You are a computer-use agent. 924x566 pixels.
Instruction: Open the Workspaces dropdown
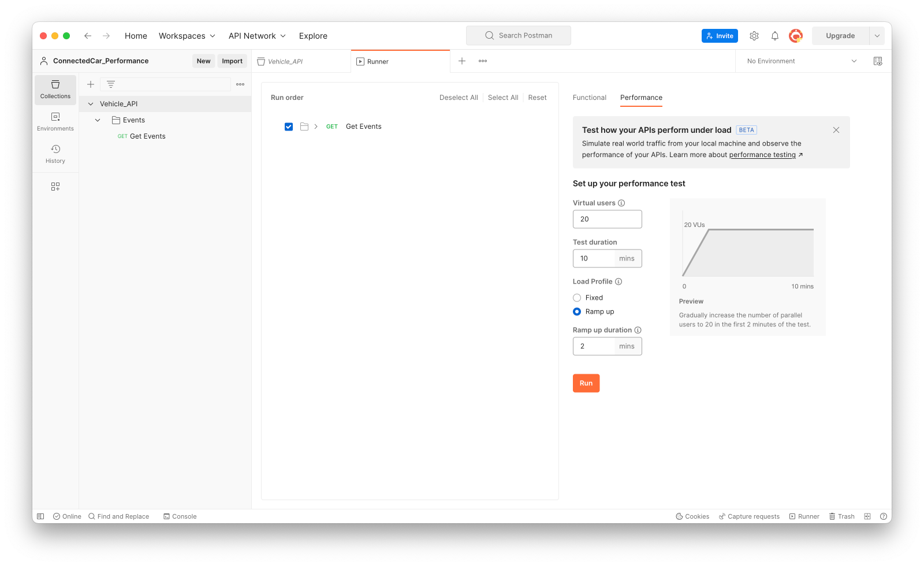pos(187,36)
